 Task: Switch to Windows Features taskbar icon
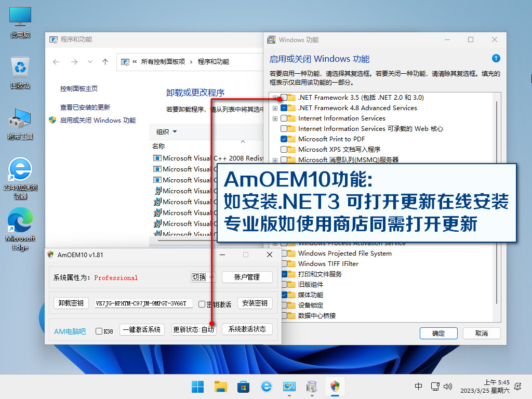pos(312,387)
